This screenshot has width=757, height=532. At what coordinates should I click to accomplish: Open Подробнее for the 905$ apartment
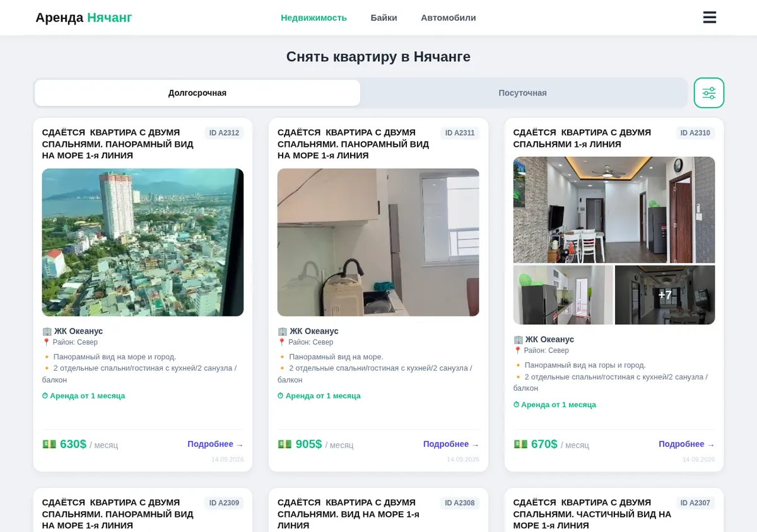tap(451, 444)
